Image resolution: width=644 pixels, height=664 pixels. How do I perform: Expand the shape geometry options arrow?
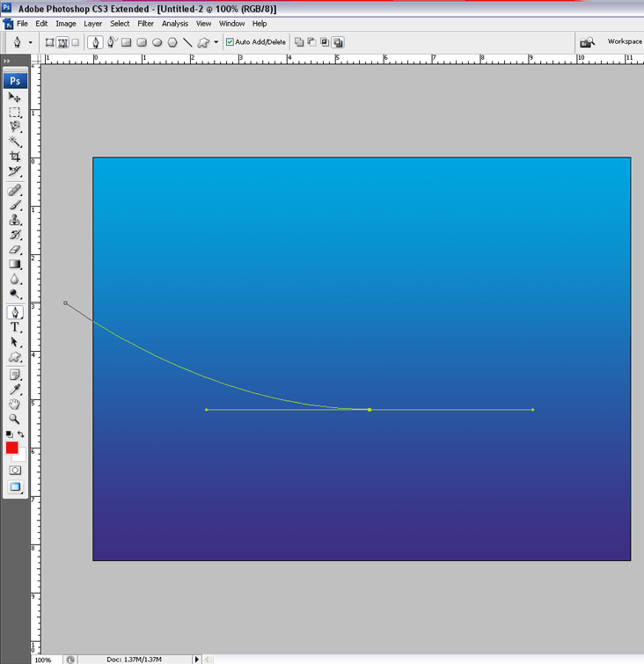click(216, 41)
